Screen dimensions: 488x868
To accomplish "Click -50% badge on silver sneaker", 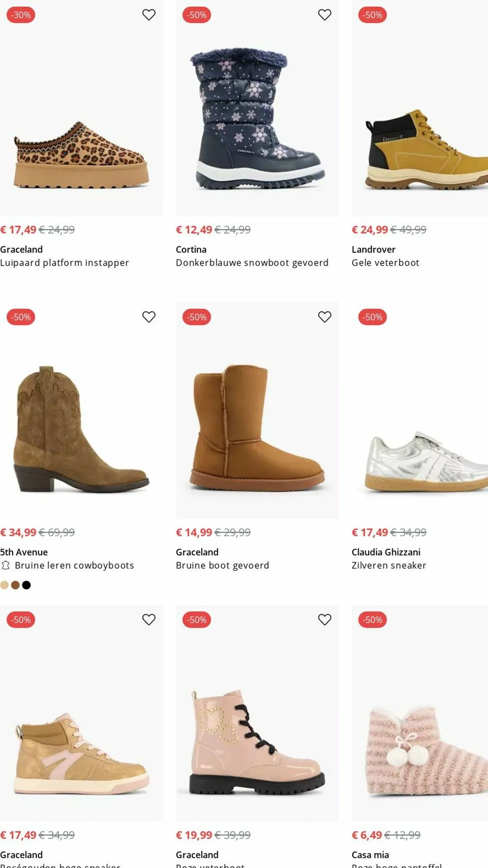I will tap(372, 317).
